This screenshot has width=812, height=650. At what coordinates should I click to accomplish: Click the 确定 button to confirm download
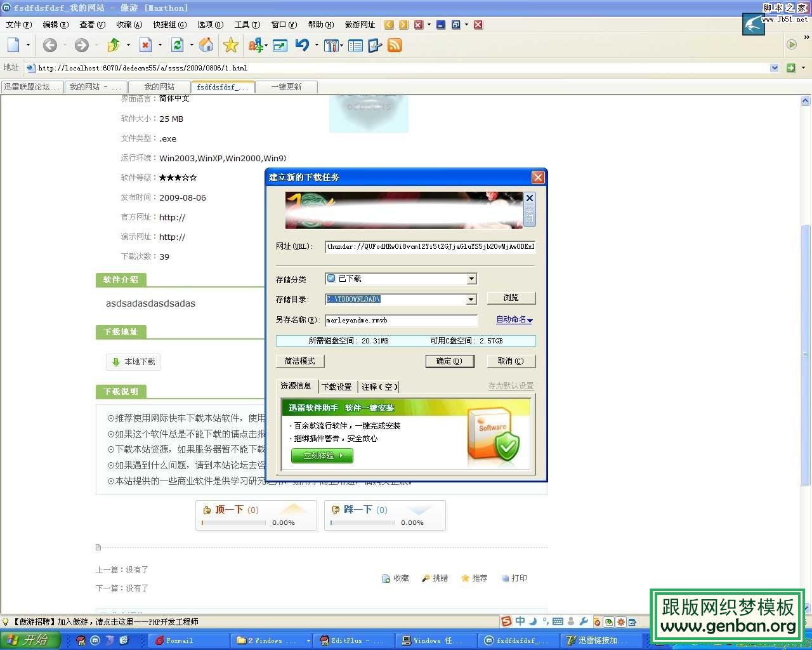450,361
